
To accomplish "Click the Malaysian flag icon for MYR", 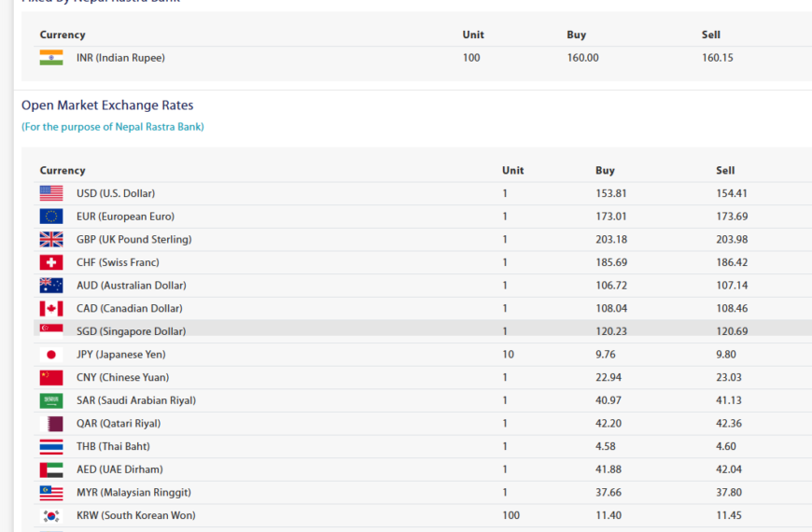I will [x=51, y=493].
